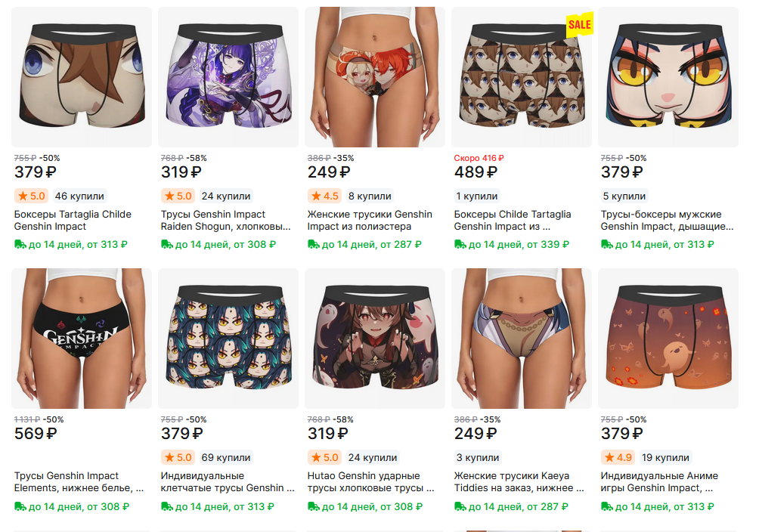Image resolution: width=759 pixels, height=532 pixels.
Task: Click the 4.5 star rating on Женские трусики Genshin
Action: [x=325, y=196]
